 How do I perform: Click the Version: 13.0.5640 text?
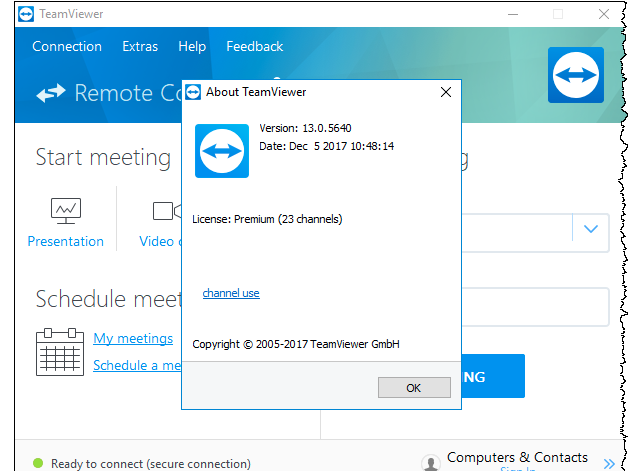coord(305,128)
